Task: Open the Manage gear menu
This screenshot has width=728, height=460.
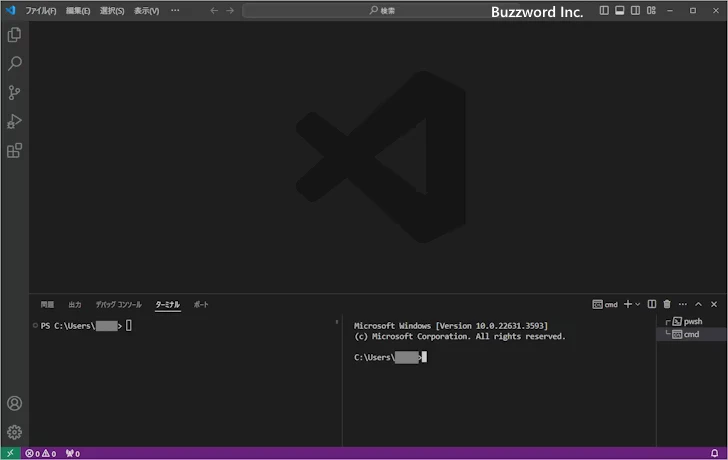Action: click(x=14, y=433)
